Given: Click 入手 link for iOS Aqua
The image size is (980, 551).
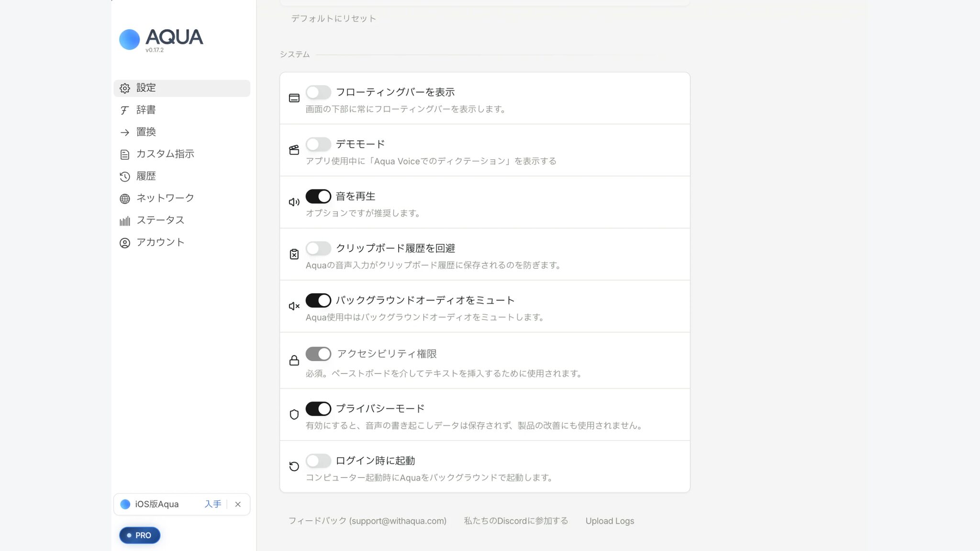Looking at the screenshot, I should click(x=213, y=504).
